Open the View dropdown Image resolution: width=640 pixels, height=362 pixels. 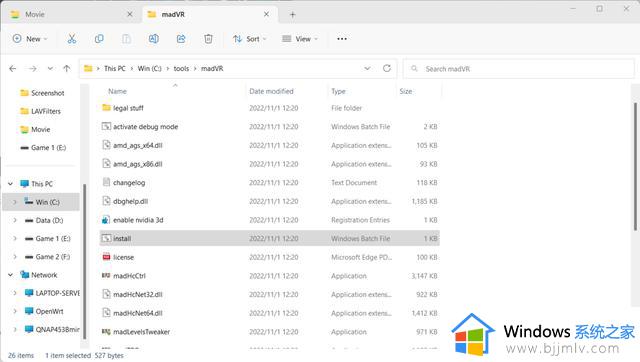pos(300,39)
